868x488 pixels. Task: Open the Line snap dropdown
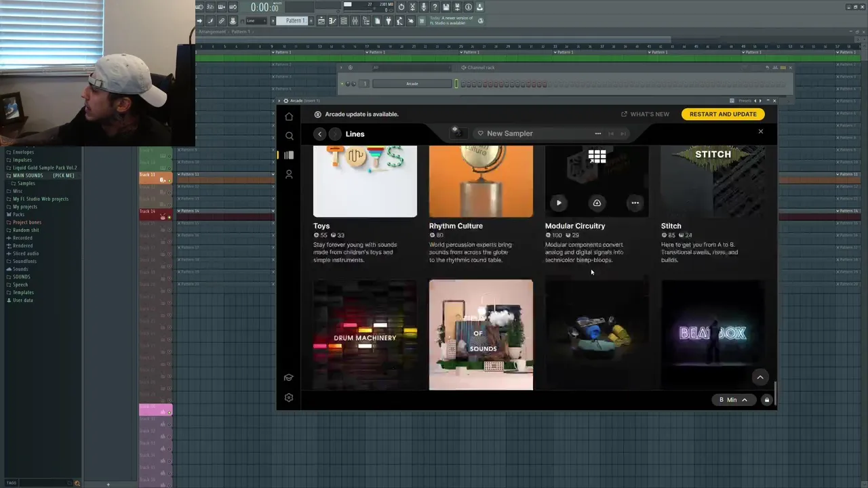click(x=257, y=21)
